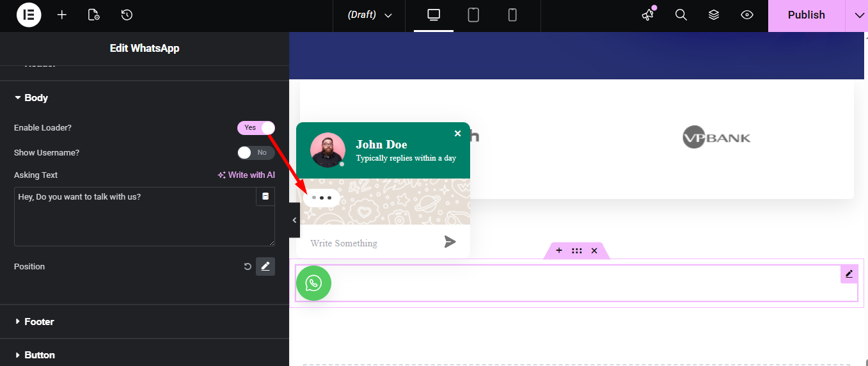Open revision history clock icon
868x366 pixels.
tap(127, 15)
